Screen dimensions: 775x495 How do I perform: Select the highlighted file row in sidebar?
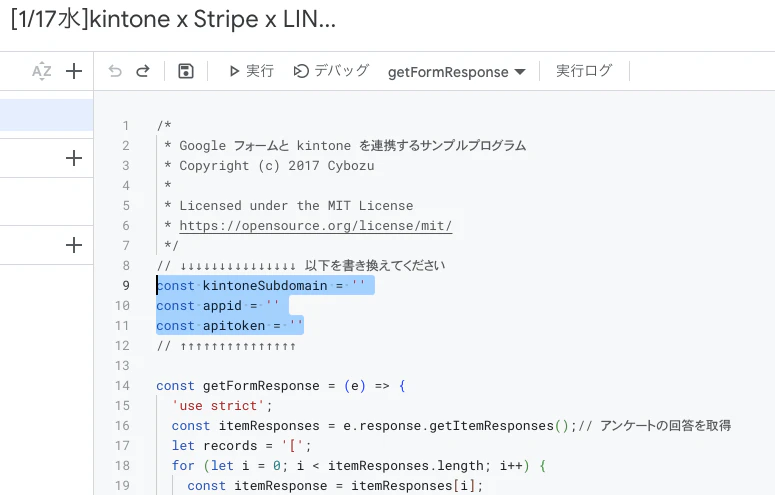(x=46, y=115)
